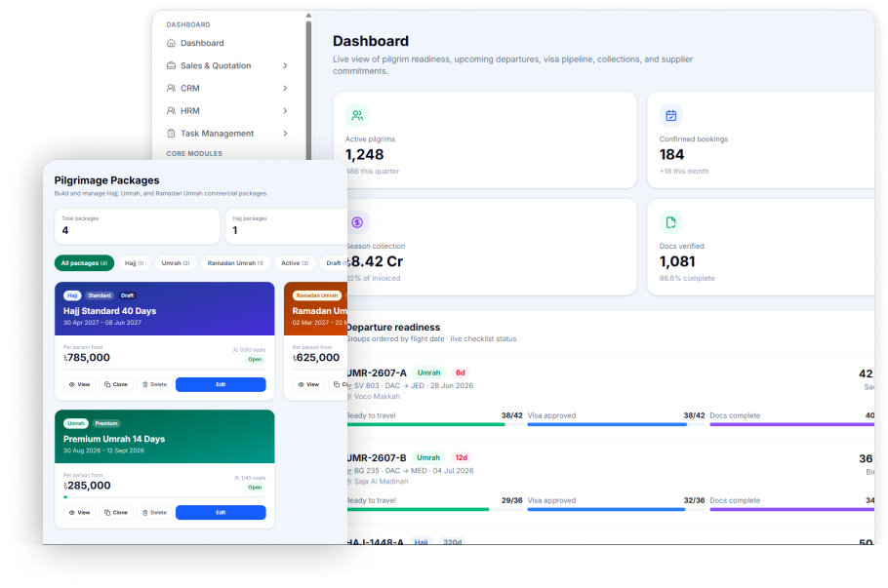888x588 pixels.
Task: Click the Docs verified value 1,081
Action: (677, 261)
